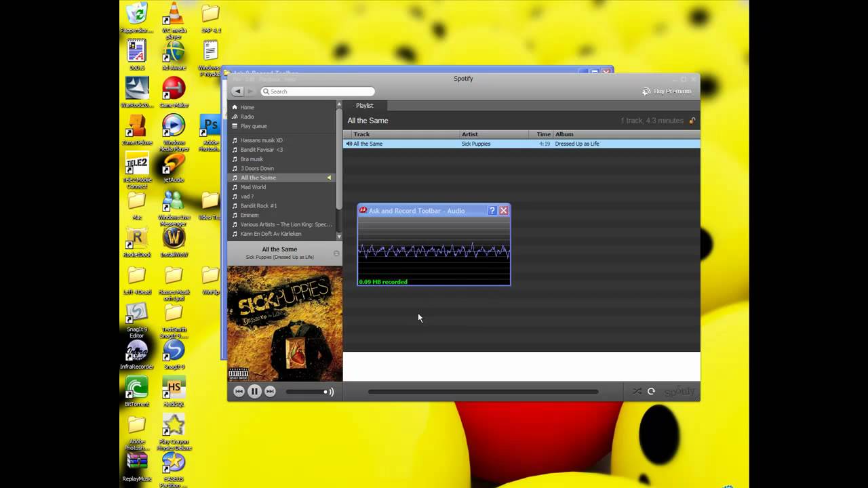The width and height of the screenshot is (868, 488).
Task: Launch the Game Maker shortcut
Action: click(x=174, y=91)
